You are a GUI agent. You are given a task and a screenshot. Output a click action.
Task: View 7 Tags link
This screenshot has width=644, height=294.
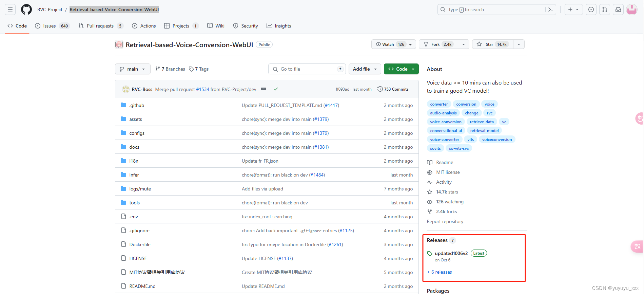pyautogui.click(x=199, y=69)
